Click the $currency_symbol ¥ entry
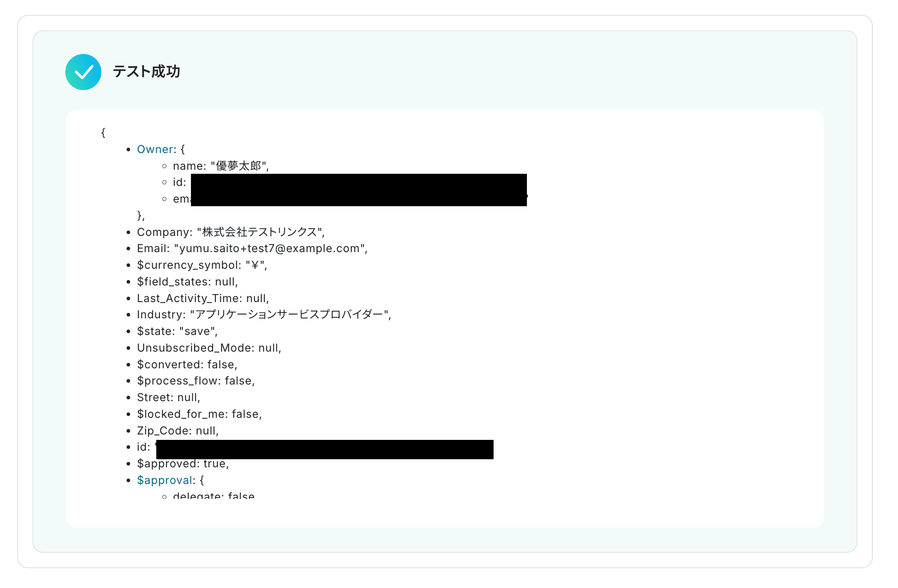 pos(202,265)
